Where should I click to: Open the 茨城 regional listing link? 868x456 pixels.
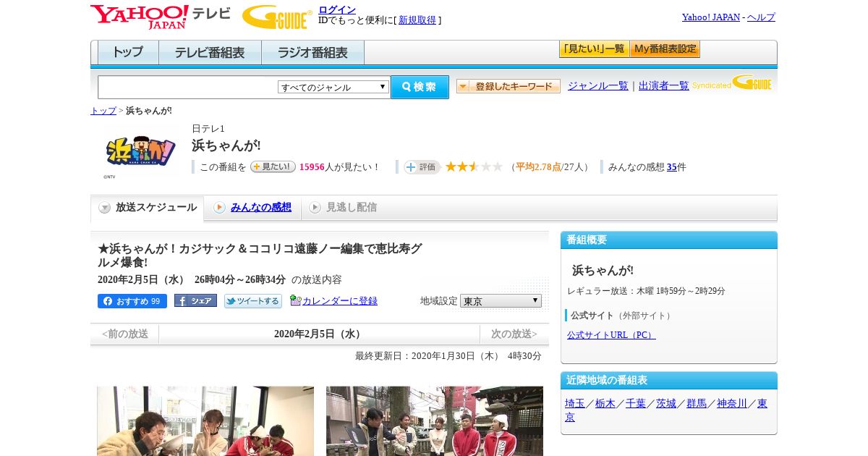click(666, 404)
